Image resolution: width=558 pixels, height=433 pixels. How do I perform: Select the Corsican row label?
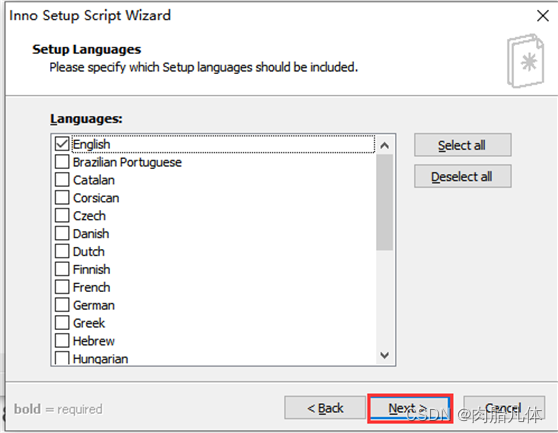coord(96,198)
